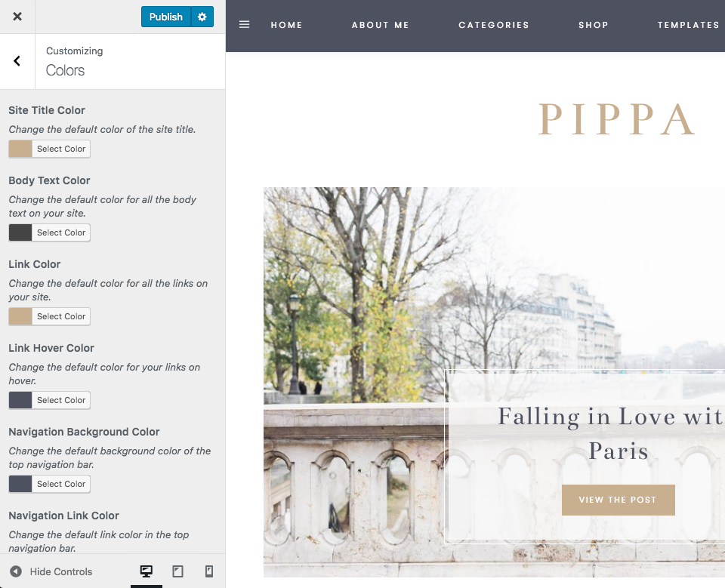Open the Categories navigation item
Viewport: 725px width, 588px height.
[494, 25]
